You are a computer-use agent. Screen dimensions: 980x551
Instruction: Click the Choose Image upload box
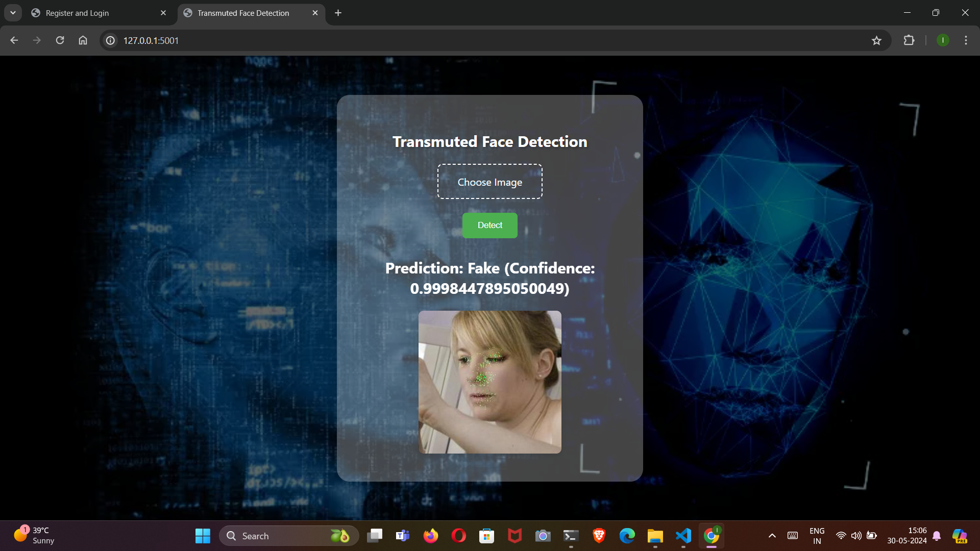coord(489,182)
